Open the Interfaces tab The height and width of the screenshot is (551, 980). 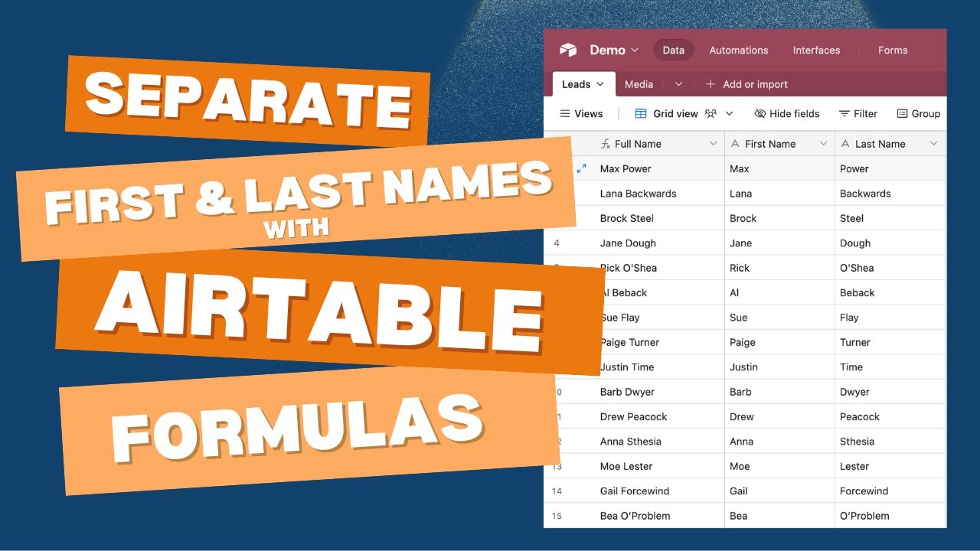click(816, 51)
